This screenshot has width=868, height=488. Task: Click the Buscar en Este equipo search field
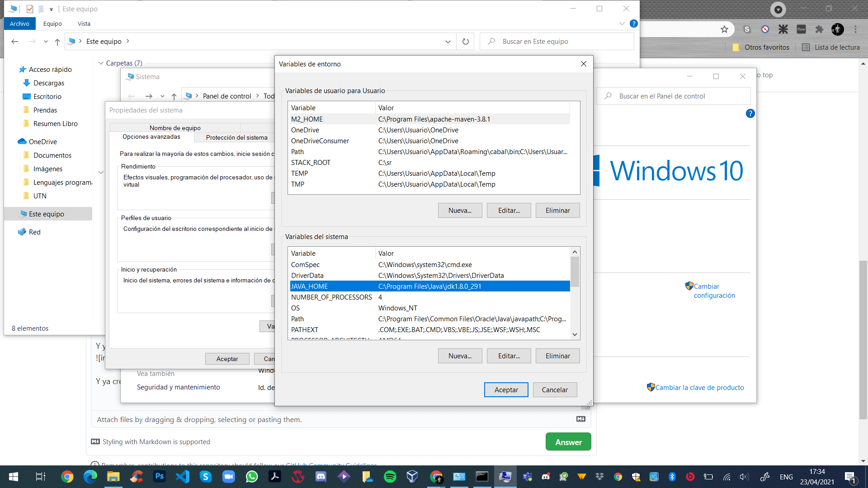tap(557, 42)
